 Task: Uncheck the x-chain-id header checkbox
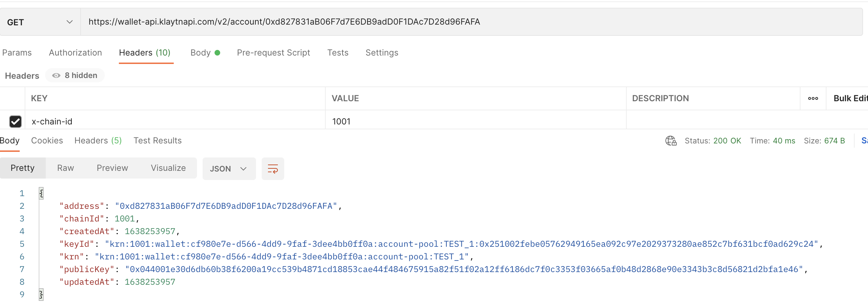(15, 122)
